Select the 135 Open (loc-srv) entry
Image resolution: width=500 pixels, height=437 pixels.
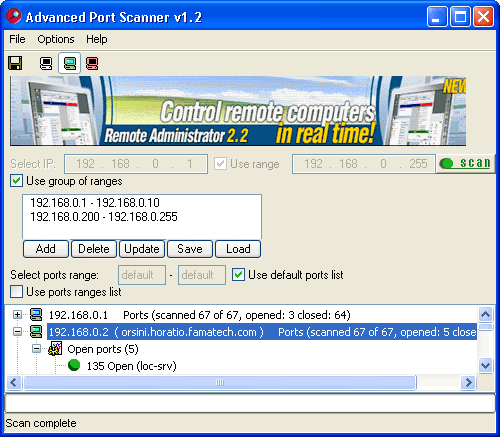131,366
